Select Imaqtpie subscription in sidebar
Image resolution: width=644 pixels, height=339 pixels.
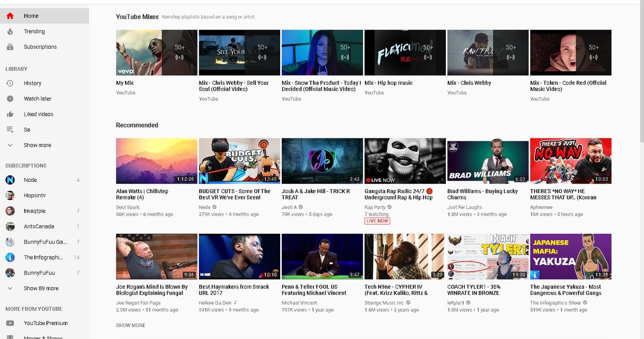[x=45, y=211]
